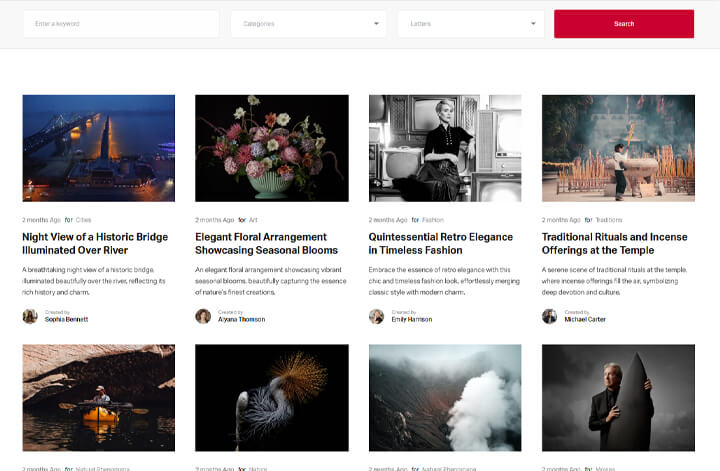Click Aryana Thomson's avatar icon
This screenshot has height=471, width=720.
pos(203,316)
